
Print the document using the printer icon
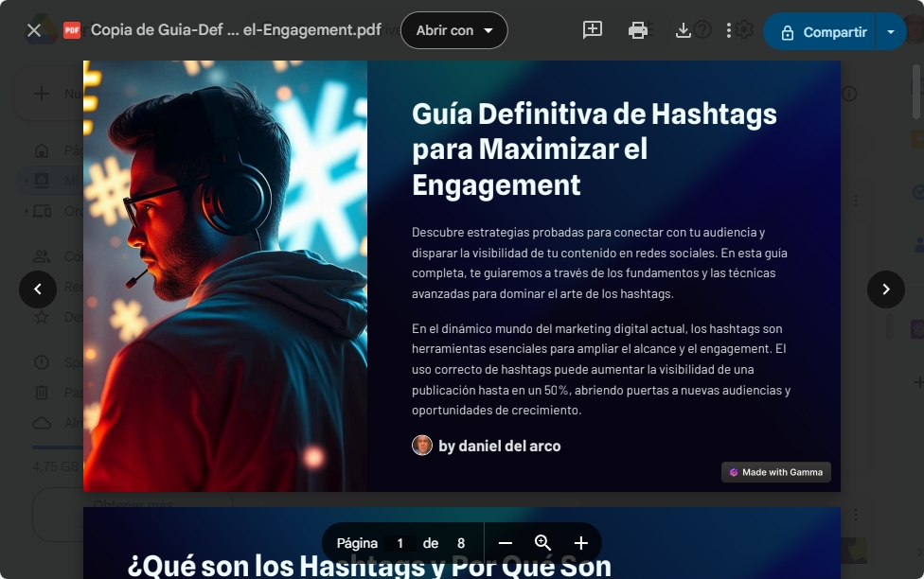[x=638, y=30]
